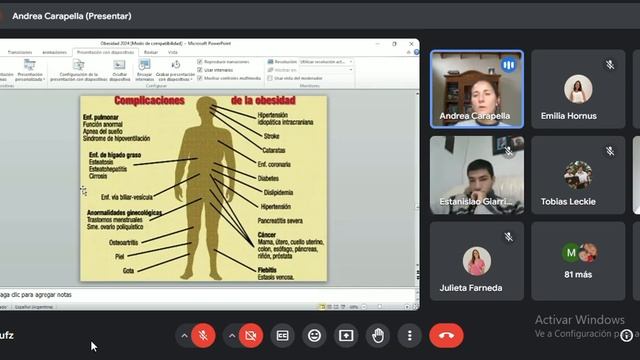Leave the call with red hang-up button

pyautogui.click(x=446, y=336)
